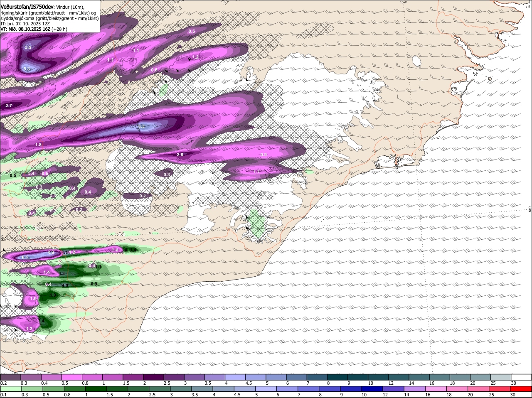Select bottom-row legend swatch between 0.5 and 0.8
Image resolution: width=532 pixels, height=398 pixels.
(x=53, y=389)
